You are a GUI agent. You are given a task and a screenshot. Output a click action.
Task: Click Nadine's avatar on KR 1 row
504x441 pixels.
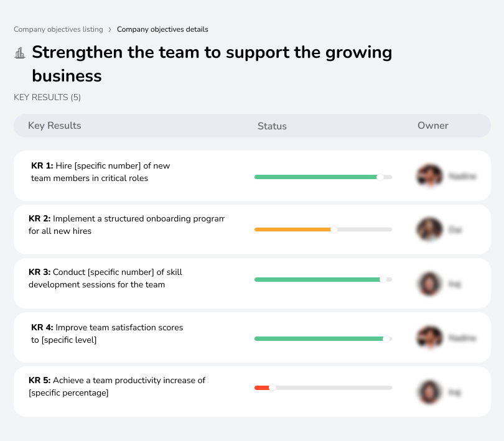pos(429,176)
